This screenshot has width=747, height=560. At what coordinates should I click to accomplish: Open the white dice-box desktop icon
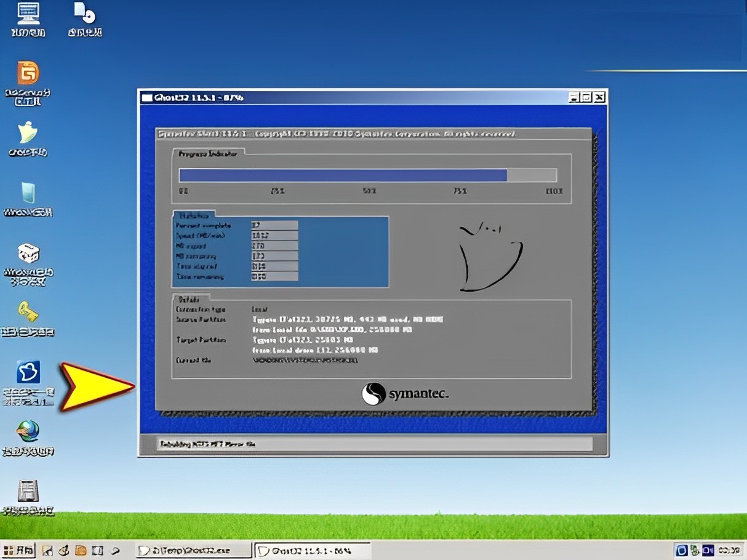[x=28, y=253]
